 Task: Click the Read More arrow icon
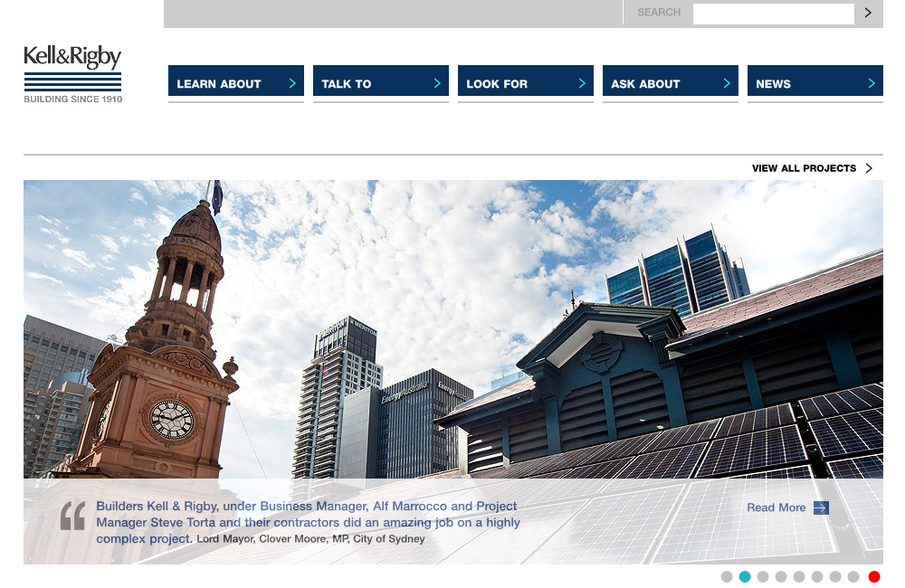(x=821, y=507)
